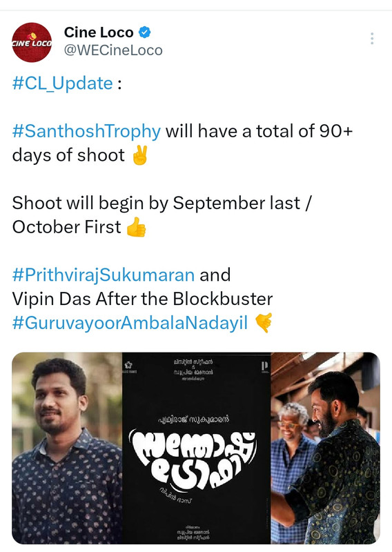Viewport: 392px width, 552px height.
Task: Click the call-me hand emoji
Action: 264,323
